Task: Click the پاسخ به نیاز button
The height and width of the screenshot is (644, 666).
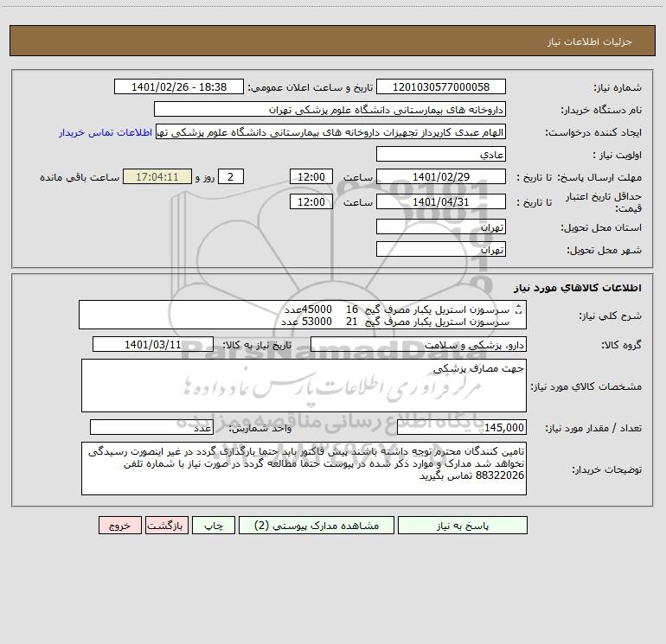Action: pyautogui.click(x=463, y=526)
